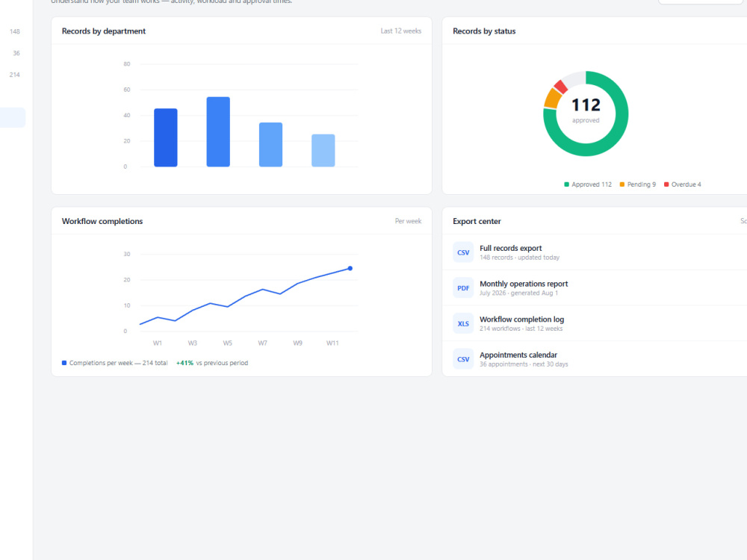The width and height of the screenshot is (747, 560).
Task: Click the sidebar count 36
Action: (16, 53)
